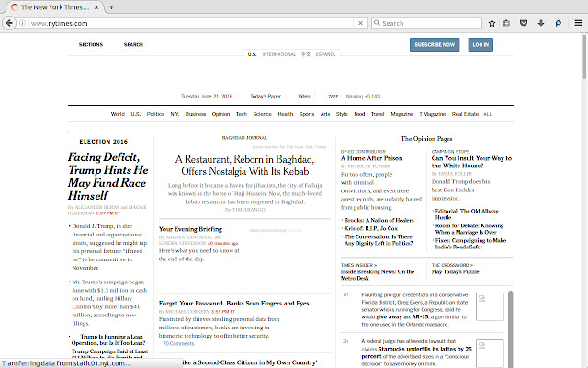This screenshot has width=588, height=368.
Task: Show bookmarks list icon in toolbar
Action: (506, 23)
